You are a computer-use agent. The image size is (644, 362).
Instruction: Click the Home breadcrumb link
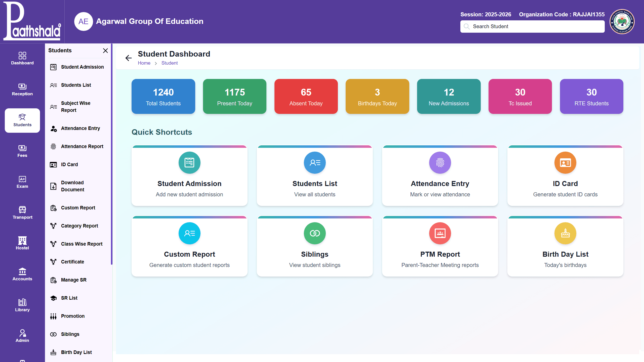click(144, 63)
